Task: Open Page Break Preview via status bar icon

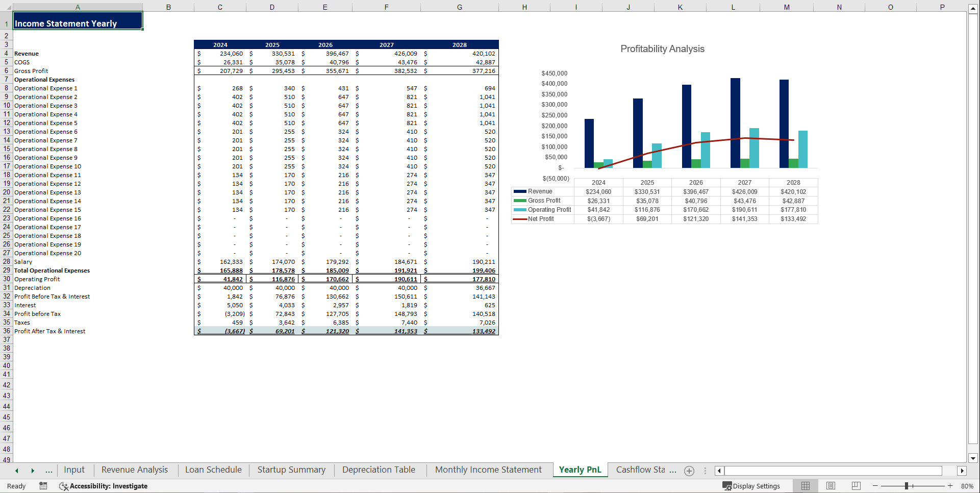Action: pyautogui.click(x=856, y=486)
